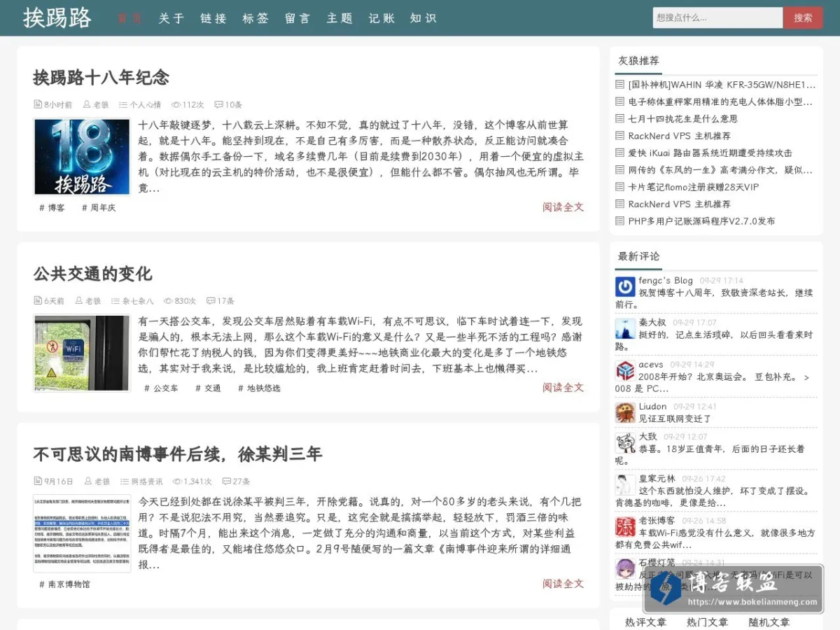
Task: Open the 留言 menu item
Action: [x=297, y=18]
